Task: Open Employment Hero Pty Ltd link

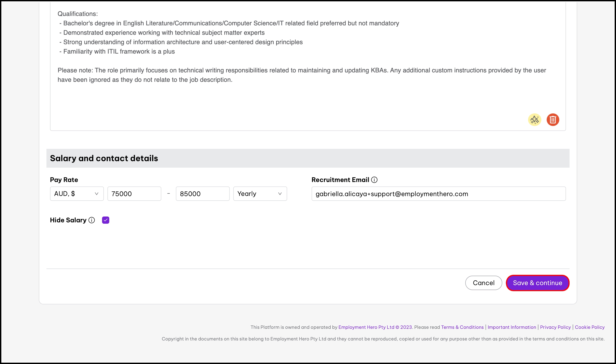Action: (375, 327)
